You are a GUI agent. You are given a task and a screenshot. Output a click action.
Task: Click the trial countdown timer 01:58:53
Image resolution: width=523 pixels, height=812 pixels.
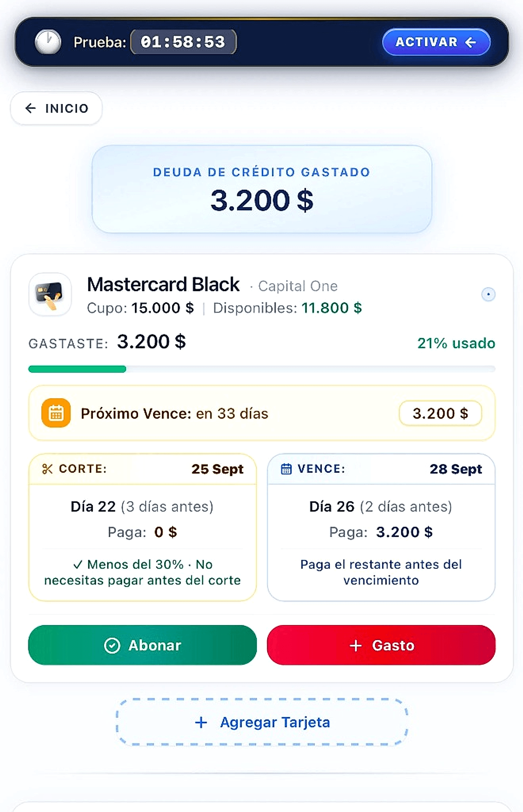[x=184, y=42]
